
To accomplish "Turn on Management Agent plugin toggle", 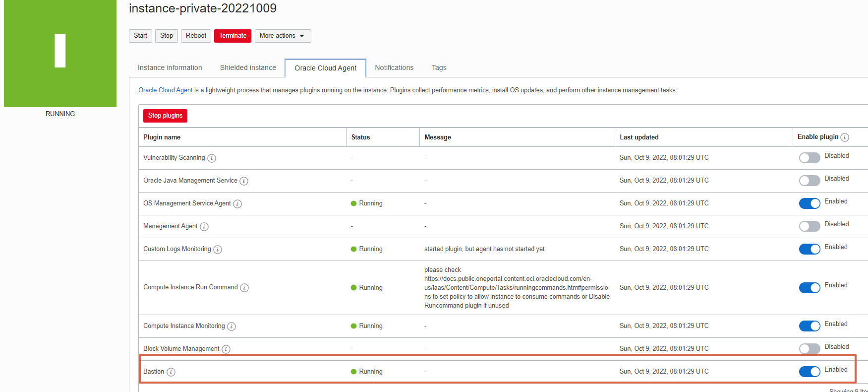I will [810, 226].
